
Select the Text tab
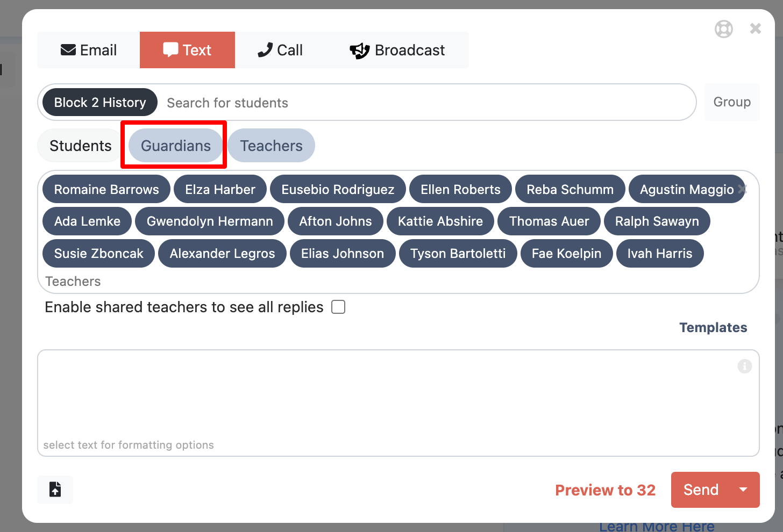187,50
